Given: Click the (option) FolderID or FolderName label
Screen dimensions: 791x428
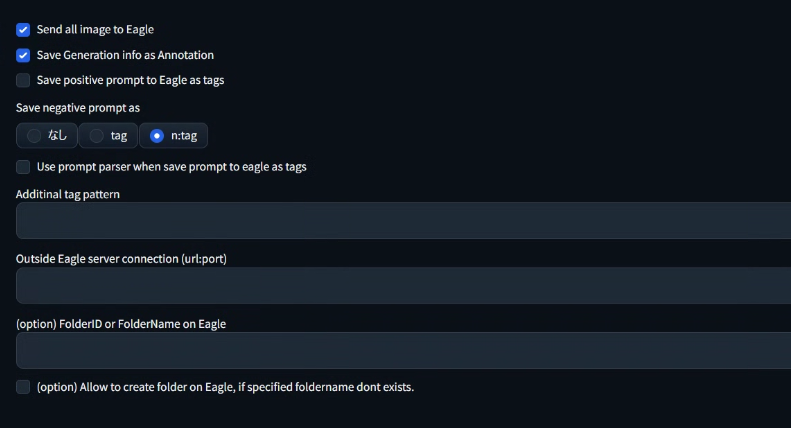Looking at the screenshot, I should tap(121, 324).
